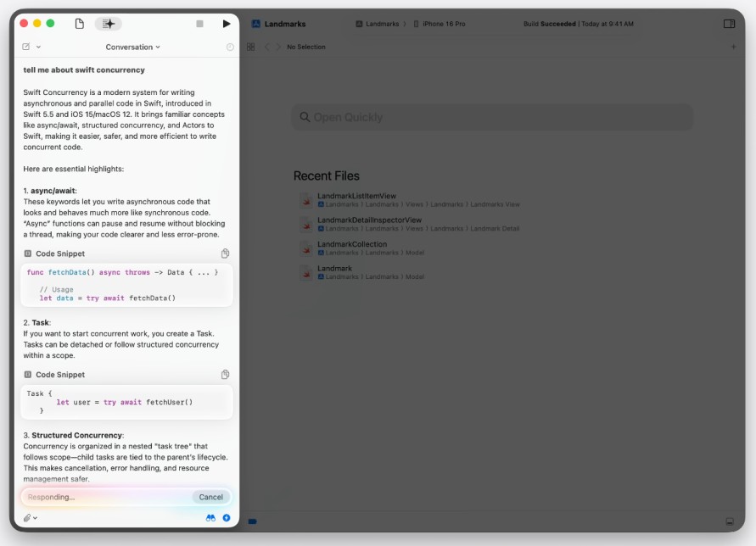Click the fetchData code snippet block
The width and height of the screenshot is (756, 546).
[x=126, y=285]
